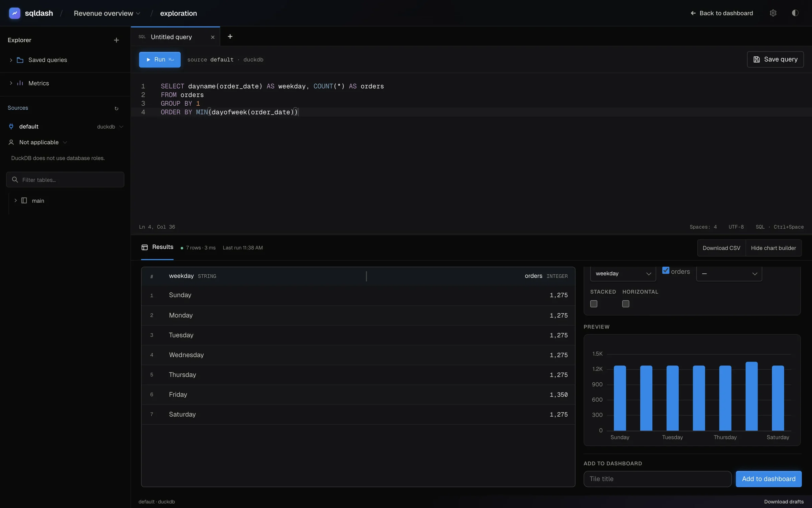Click the Sunday bar in preview chart

[620, 398]
